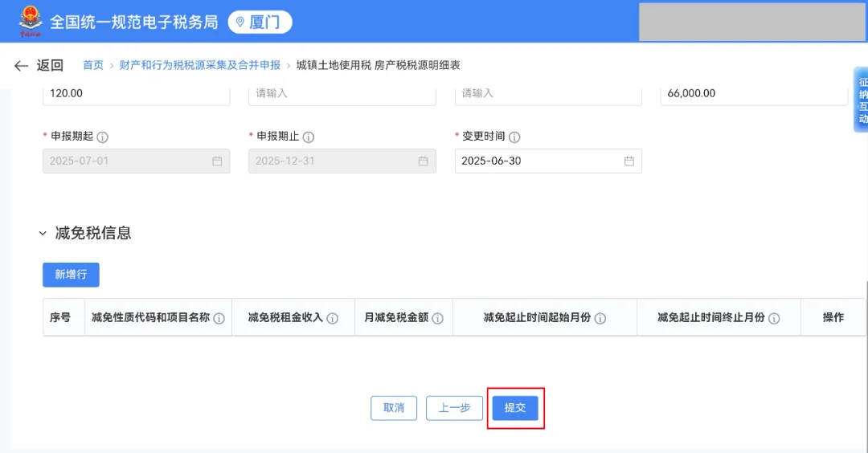Click info icon next to 减免起止时间起始月份

click(600, 318)
